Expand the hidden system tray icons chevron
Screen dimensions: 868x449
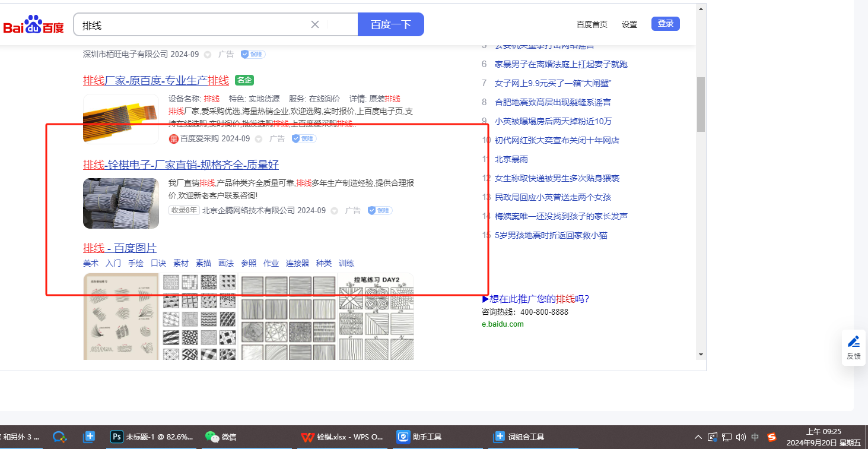(x=698, y=437)
